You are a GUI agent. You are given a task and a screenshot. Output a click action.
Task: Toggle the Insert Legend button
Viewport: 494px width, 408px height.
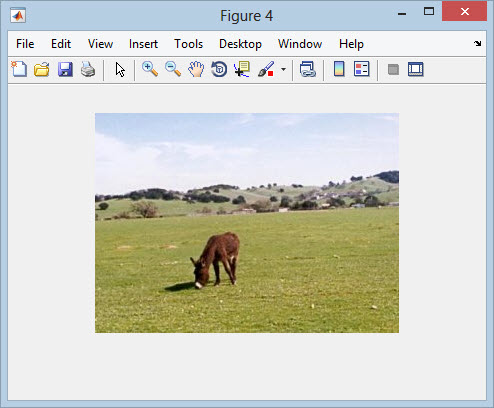(x=362, y=69)
